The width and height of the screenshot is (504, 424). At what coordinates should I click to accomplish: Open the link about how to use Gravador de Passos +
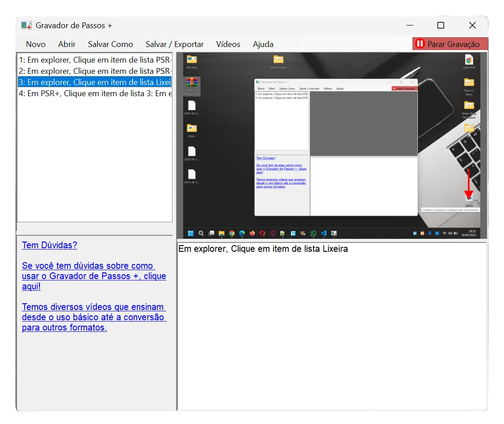pyautogui.click(x=94, y=276)
